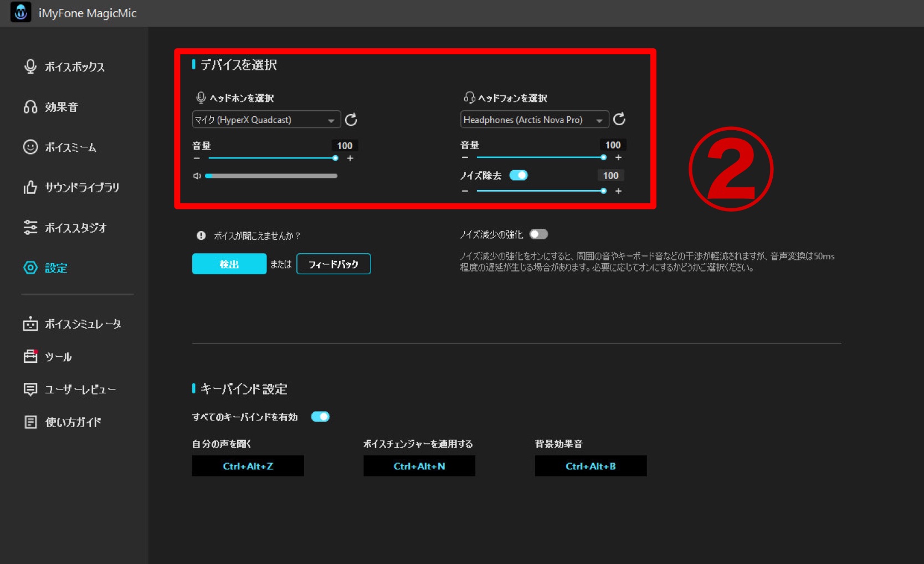This screenshot has width=924, height=564.
Task: Click the microphone icon beside ヘッドホンを選択
Action: pyautogui.click(x=201, y=98)
